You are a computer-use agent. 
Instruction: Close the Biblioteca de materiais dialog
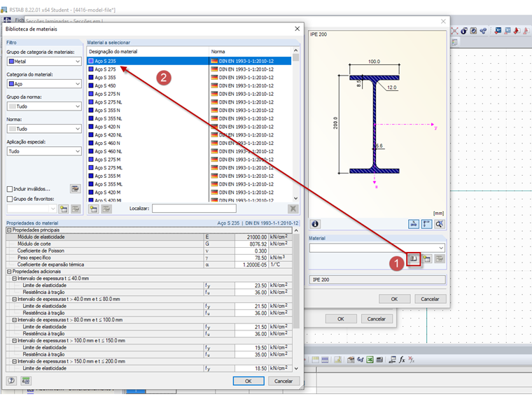pos(297,29)
